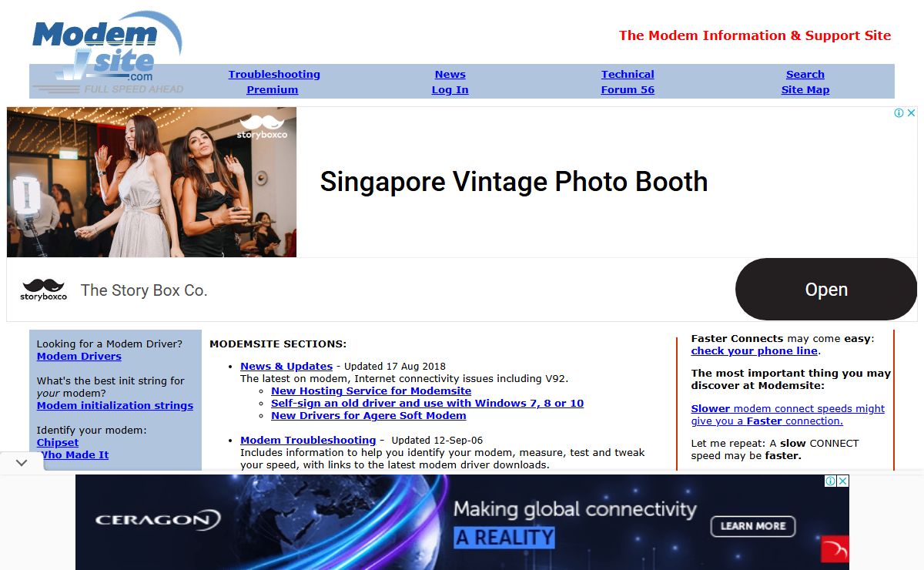Viewport: 924px width, 570px height.
Task: Open the News navigation link
Action: [x=450, y=75]
